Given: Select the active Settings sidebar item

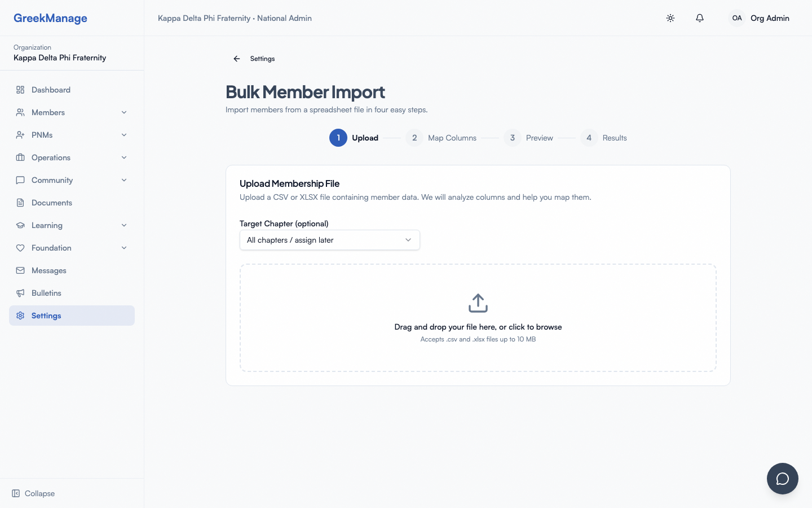Looking at the screenshot, I should [46, 316].
